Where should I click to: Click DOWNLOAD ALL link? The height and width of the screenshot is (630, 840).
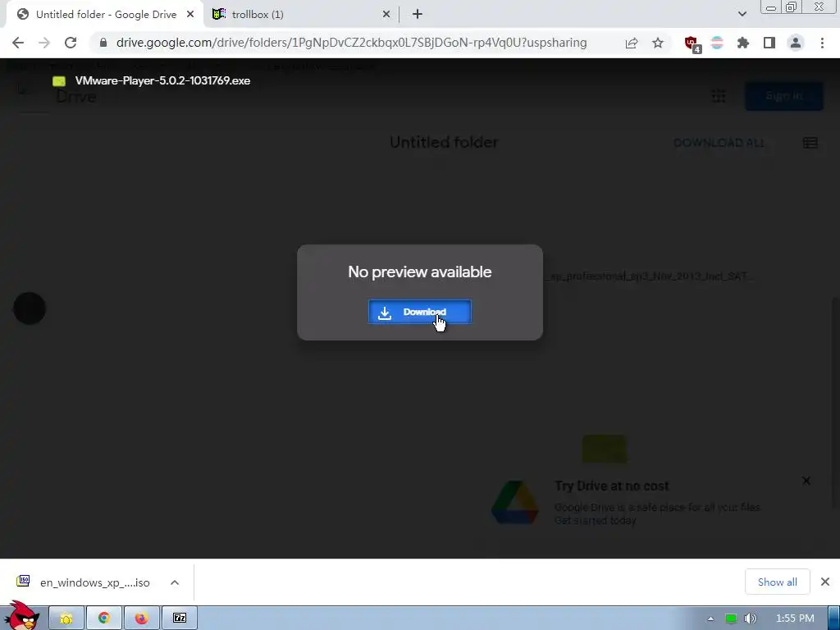point(719,143)
